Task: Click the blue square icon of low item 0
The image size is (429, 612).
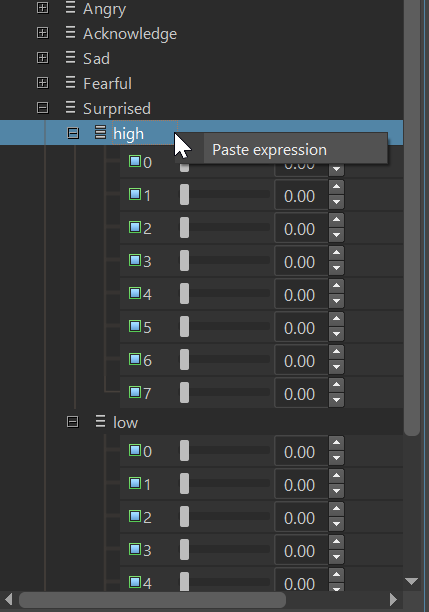Action: pyautogui.click(x=135, y=450)
